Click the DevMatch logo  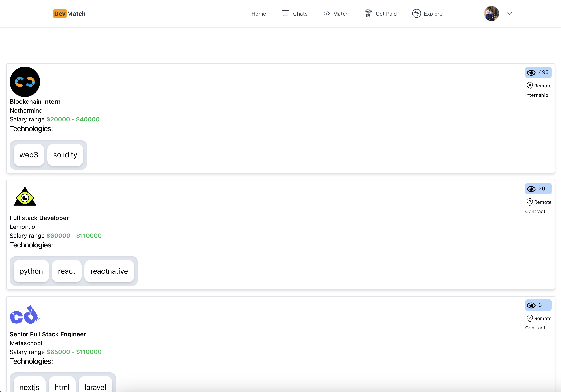[69, 14]
